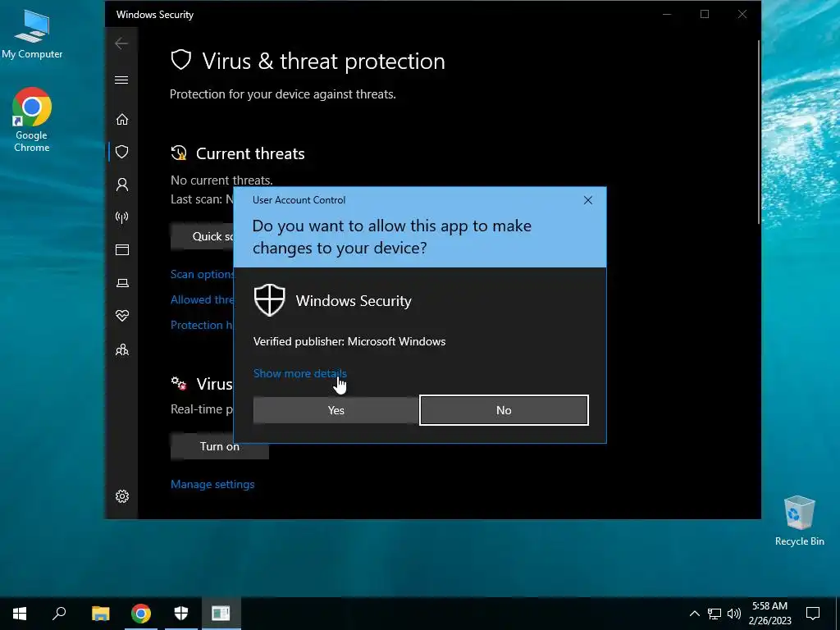Open Chrome from the taskbar
The height and width of the screenshot is (630, 840).
(141, 614)
